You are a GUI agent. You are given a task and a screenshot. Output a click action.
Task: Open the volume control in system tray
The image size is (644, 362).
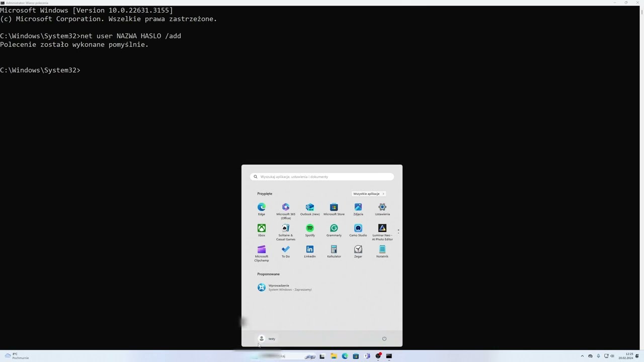tap(612, 356)
